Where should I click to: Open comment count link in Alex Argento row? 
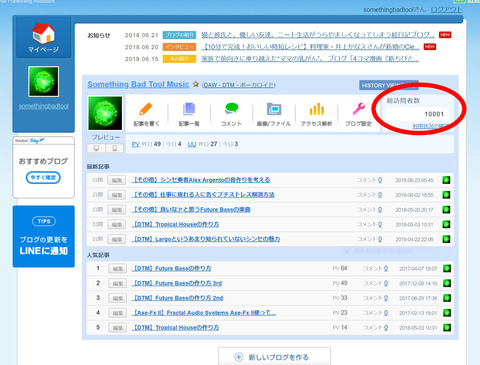click(x=380, y=180)
